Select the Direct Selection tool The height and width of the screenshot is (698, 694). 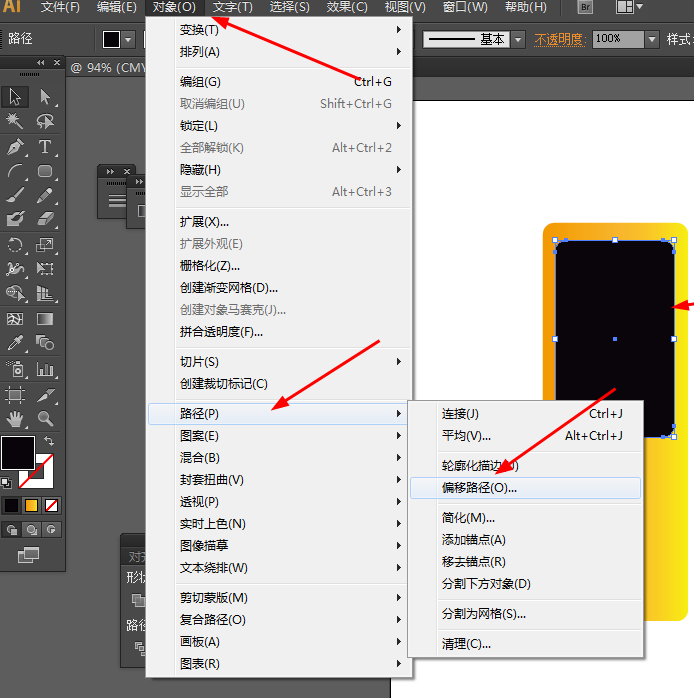click(45, 97)
